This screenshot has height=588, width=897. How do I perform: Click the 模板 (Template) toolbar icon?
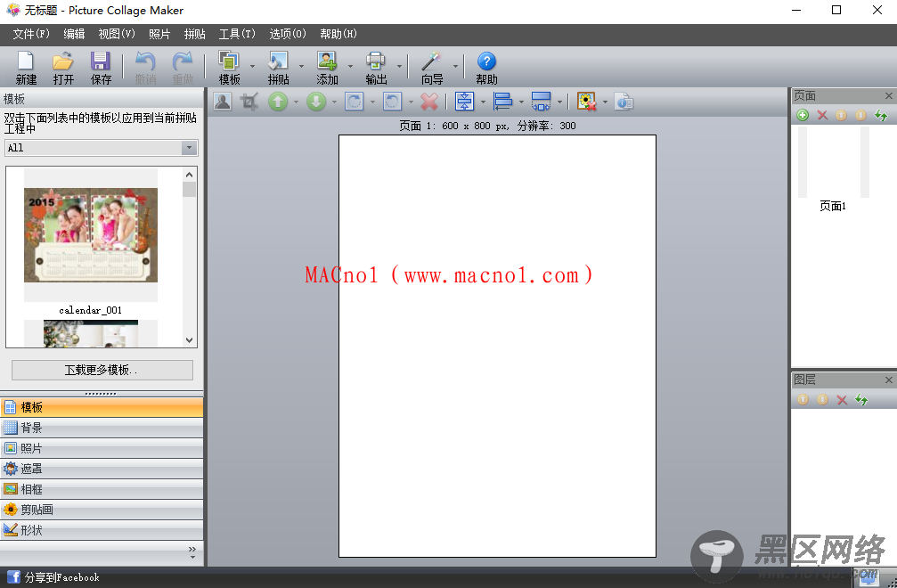pyautogui.click(x=229, y=61)
